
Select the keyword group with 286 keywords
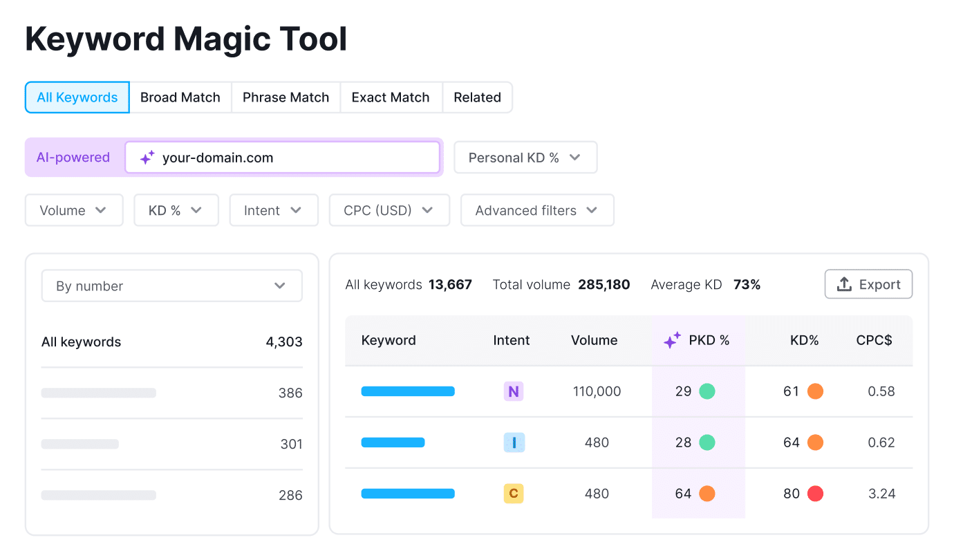pos(172,495)
